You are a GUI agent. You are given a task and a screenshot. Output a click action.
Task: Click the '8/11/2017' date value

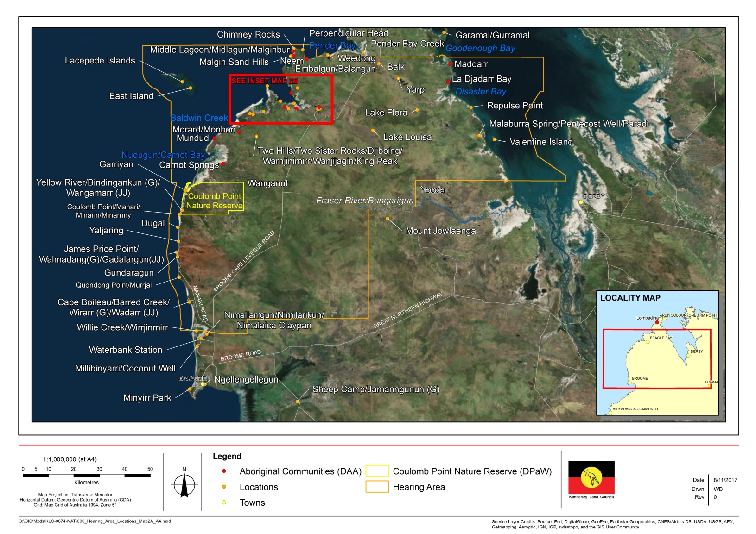(x=725, y=480)
